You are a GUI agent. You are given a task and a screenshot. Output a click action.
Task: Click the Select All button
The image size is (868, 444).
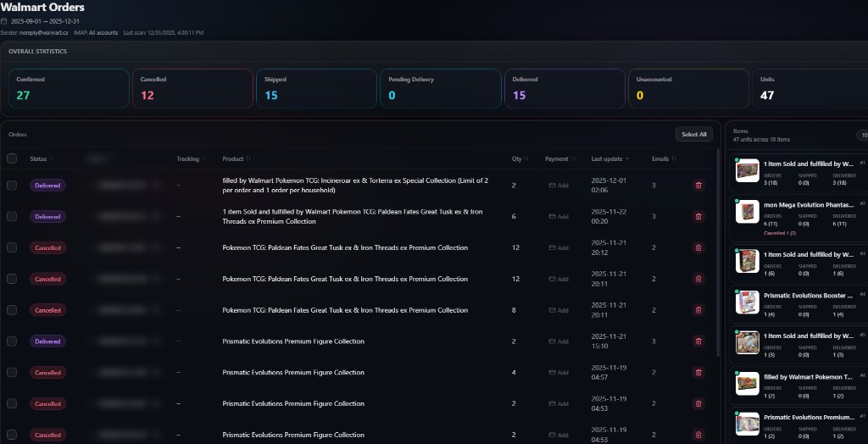tap(693, 135)
